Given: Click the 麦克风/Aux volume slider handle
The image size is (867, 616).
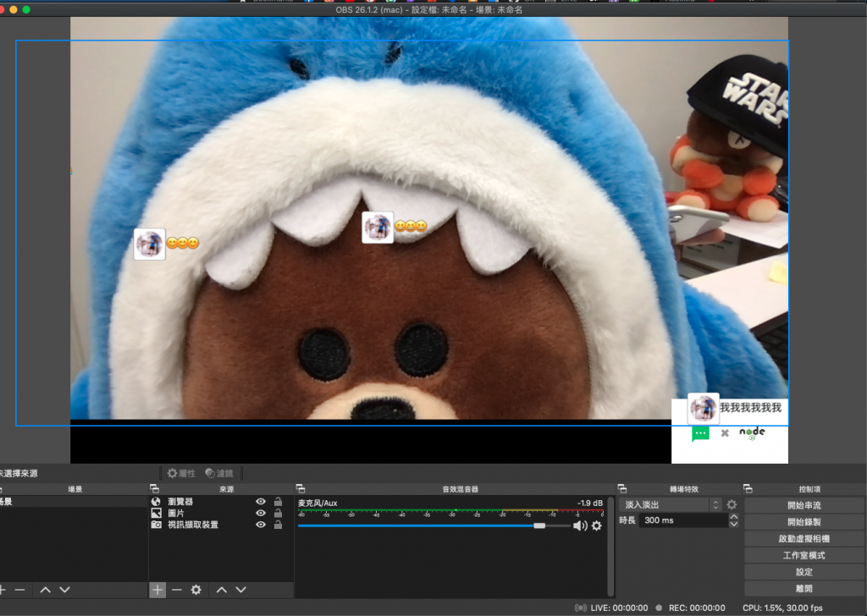Looking at the screenshot, I should coord(539,525).
